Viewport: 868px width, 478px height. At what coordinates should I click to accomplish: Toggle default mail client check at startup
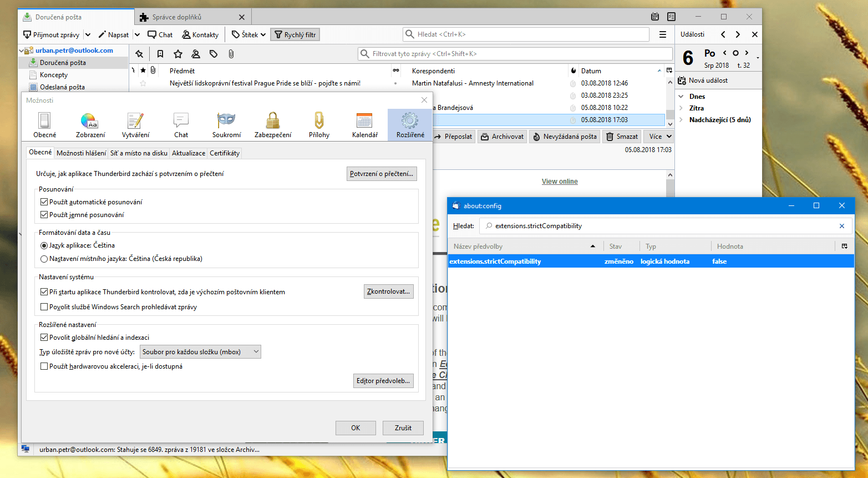44,292
